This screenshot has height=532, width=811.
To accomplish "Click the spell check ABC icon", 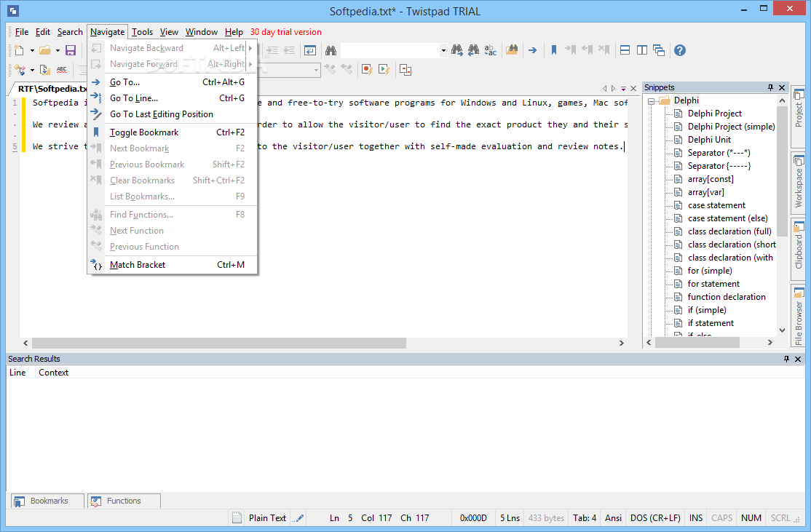I will click(x=62, y=69).
